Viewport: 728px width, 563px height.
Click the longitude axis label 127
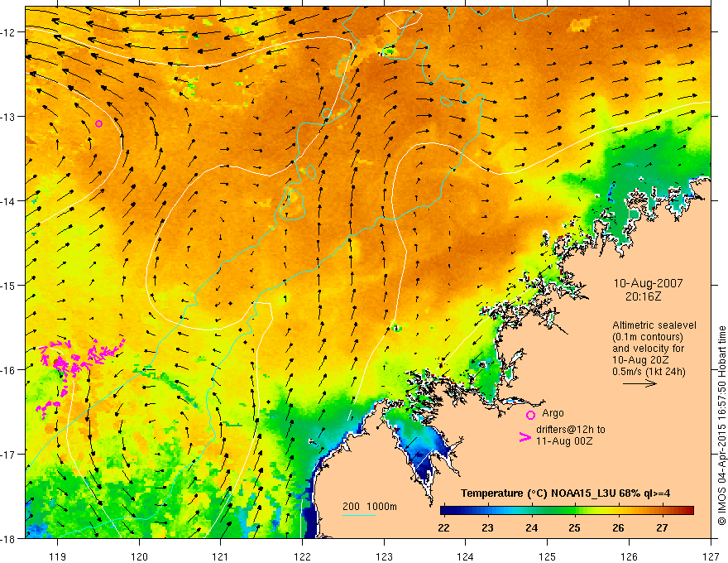coord(711,556)
